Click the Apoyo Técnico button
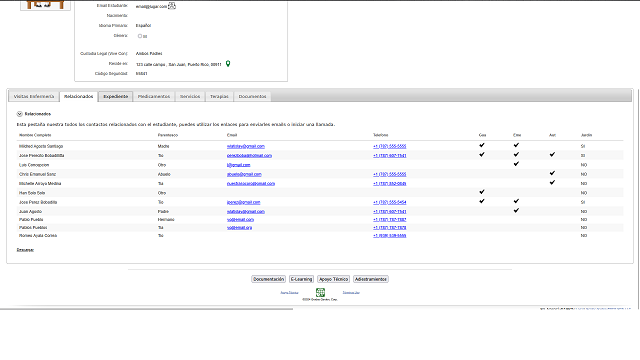The image size is (640, 360). pyautogui.click(x=333, y=279)
